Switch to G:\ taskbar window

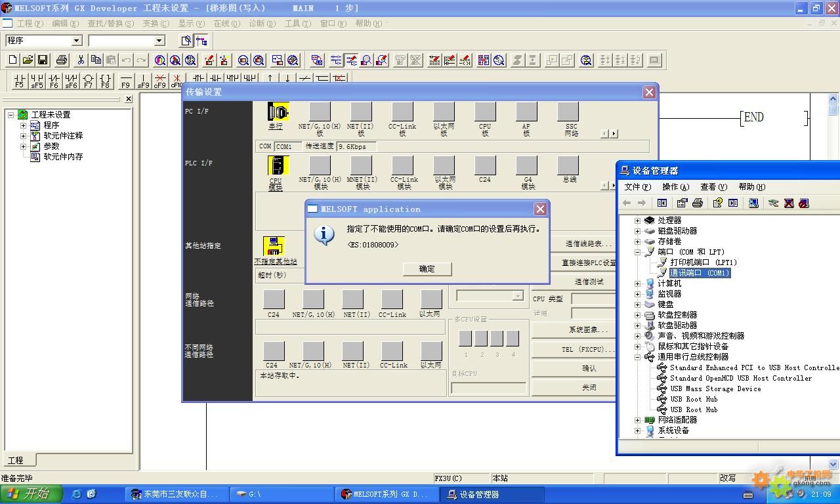[283, 494]
